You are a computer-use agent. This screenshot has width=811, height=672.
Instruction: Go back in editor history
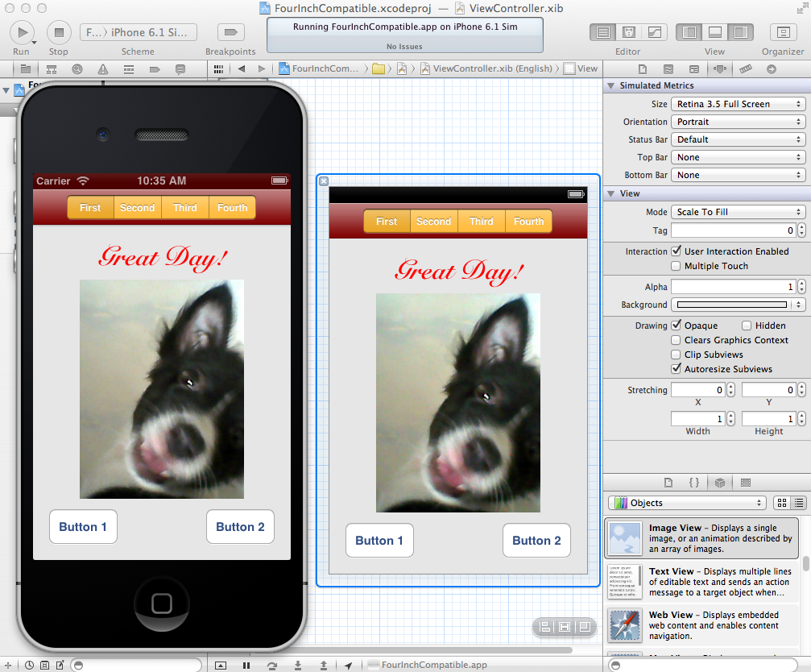[242, 68]
